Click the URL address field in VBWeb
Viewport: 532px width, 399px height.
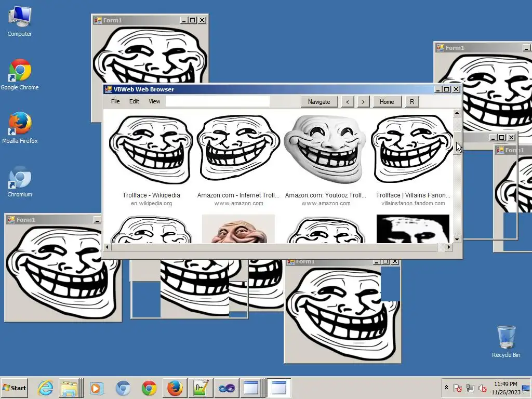coord(218,101)
